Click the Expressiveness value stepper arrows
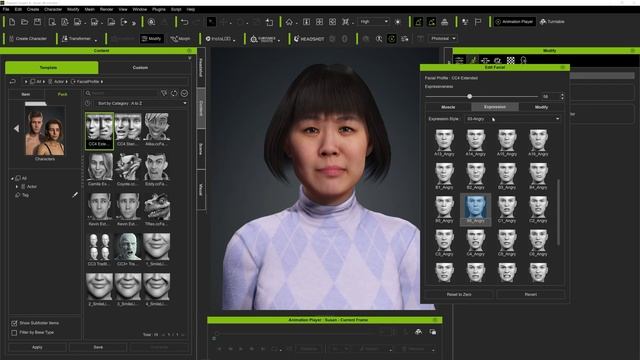 [562, 96]
